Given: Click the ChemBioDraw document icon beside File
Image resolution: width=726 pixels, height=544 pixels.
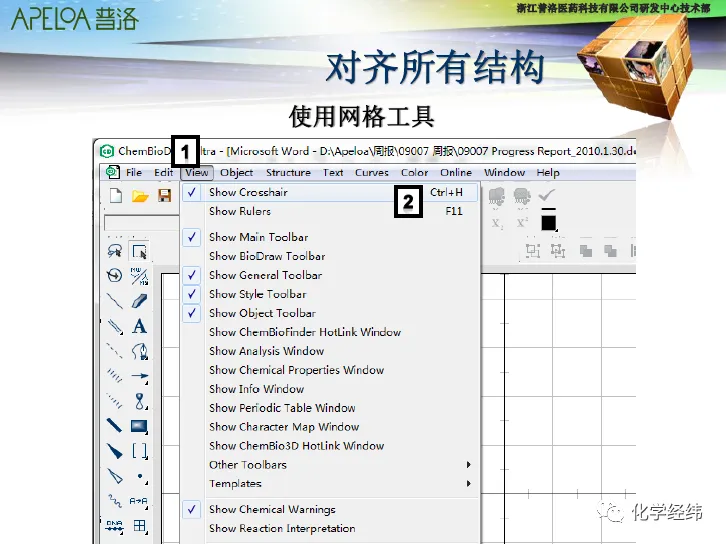Looking at the screenshot, I should pyautogui.click(x=113, y=172).
